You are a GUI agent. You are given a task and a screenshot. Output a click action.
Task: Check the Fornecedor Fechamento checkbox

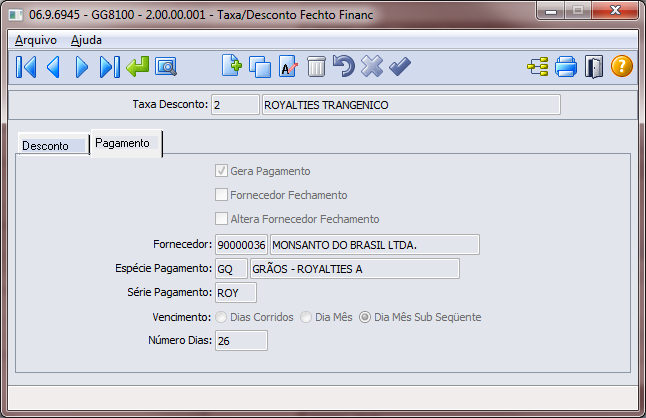coord(221,194)
